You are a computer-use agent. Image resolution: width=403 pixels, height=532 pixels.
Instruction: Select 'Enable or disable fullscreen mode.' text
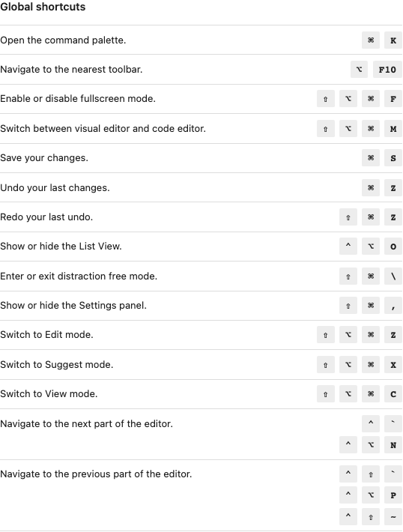[78, 98]
